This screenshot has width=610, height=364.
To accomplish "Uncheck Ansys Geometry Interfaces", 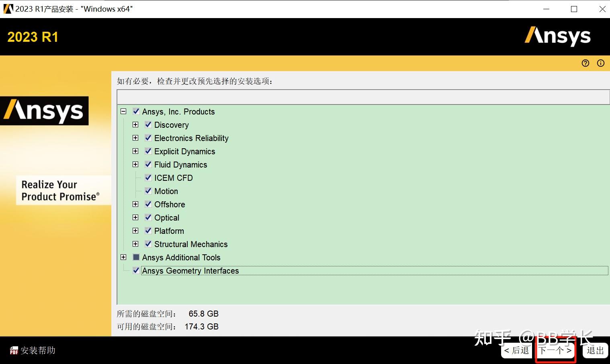I will click(x=136, y=270).
